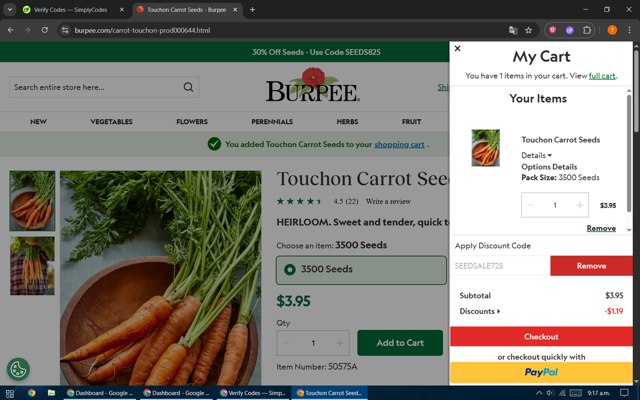Screen dimensions: 640x400
Task: Reload the Burpee page
Action: [x=44, y=30]
